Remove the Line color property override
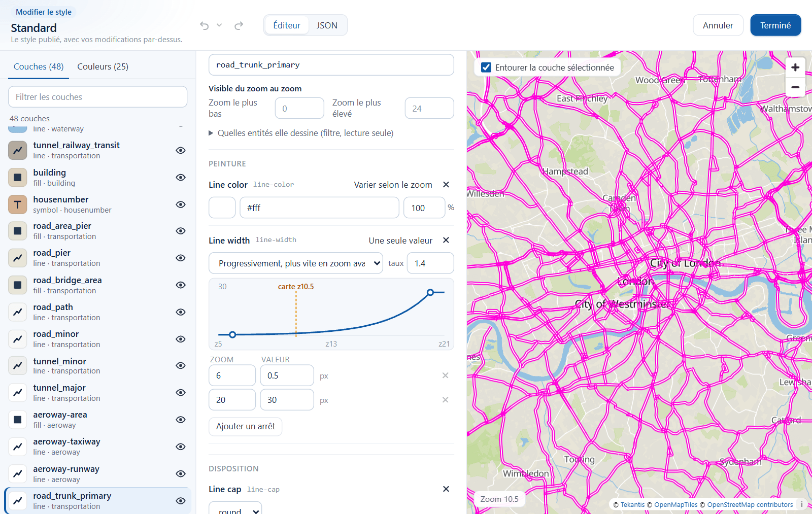 (x=446, y=185)
